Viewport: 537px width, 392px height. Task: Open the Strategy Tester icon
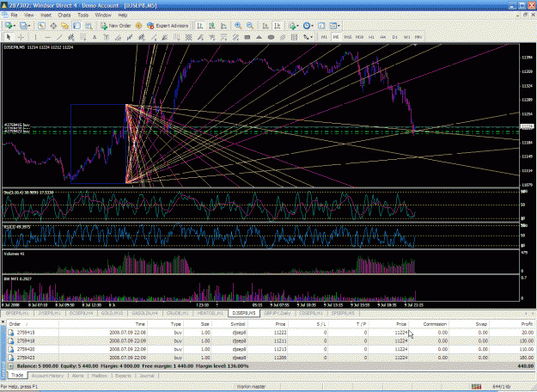tap(88, 26)
